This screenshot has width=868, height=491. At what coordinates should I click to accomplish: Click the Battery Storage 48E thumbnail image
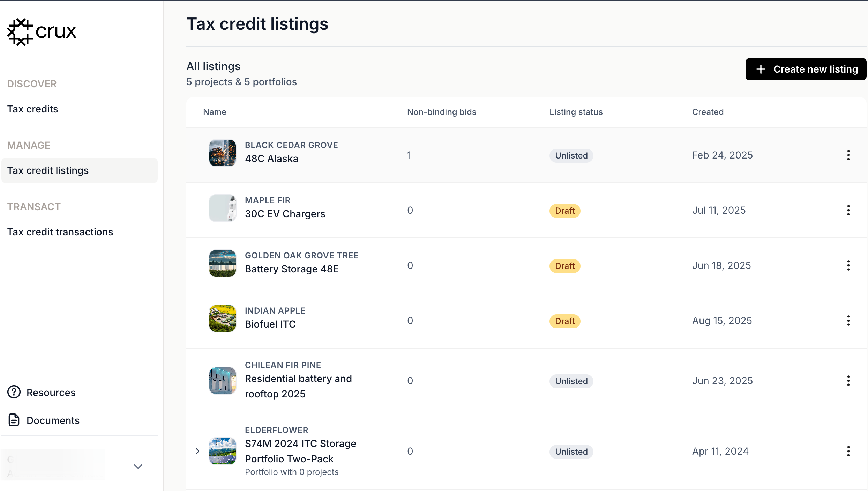[x=223, y=263]
